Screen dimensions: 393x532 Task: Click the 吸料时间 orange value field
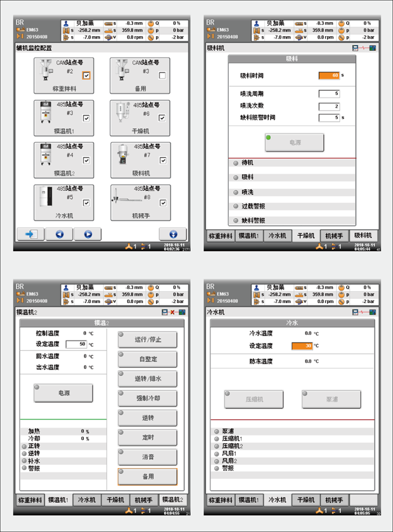click(x=329, y=75)
